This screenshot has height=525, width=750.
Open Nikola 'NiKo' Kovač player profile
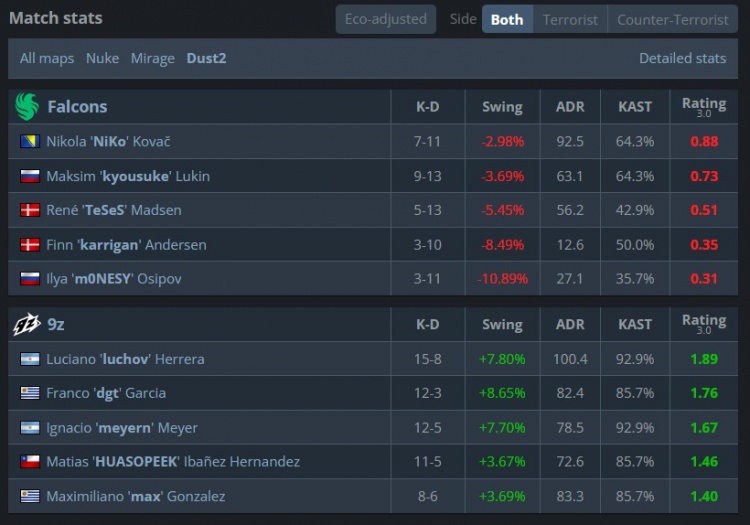(x=108, y=142)
